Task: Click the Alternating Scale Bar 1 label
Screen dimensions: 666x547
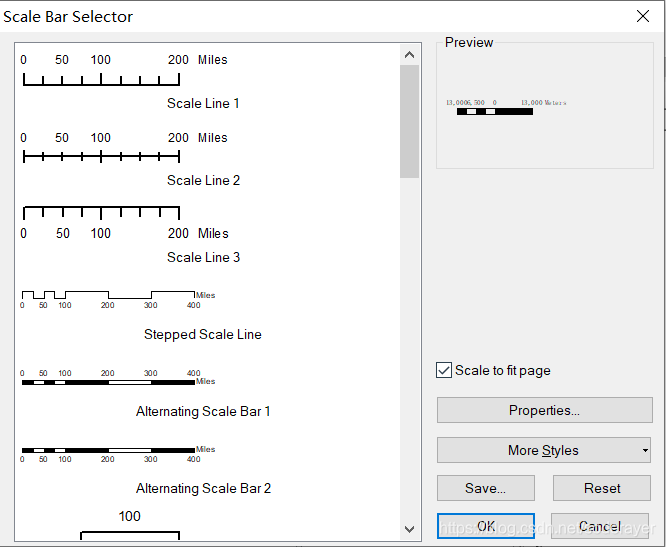Action: [x=203, y=411]
